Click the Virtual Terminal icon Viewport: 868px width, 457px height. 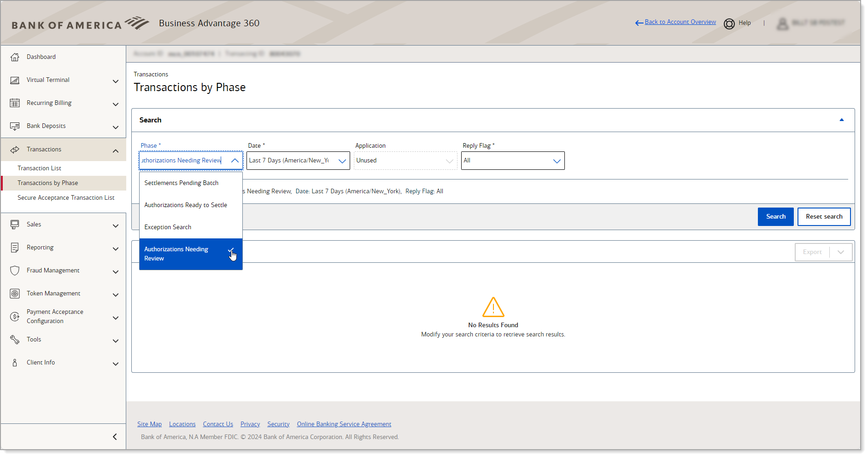(15, 80)
